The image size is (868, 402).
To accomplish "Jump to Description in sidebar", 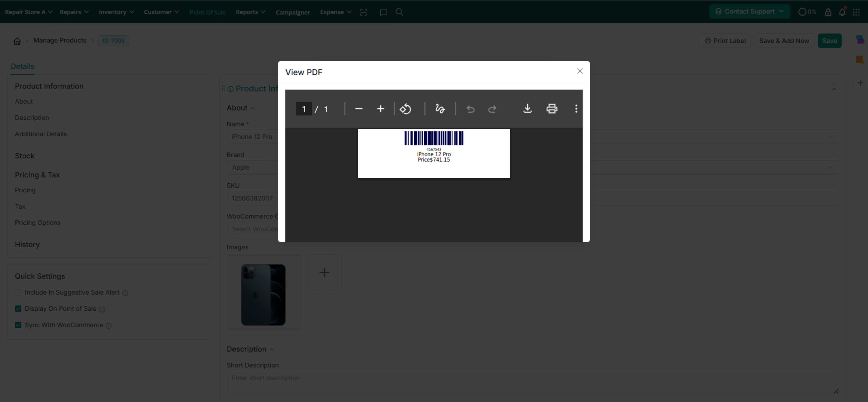I will (x=32, y=118).
